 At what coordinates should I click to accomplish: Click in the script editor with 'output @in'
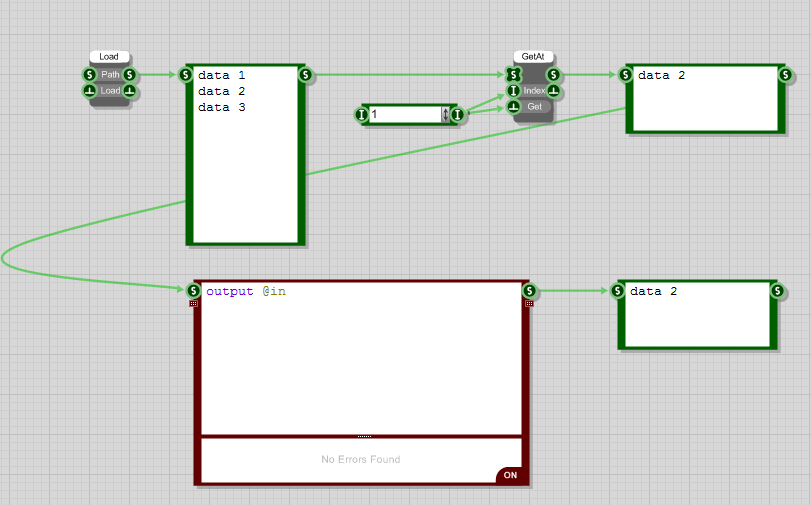coord(360,360)
